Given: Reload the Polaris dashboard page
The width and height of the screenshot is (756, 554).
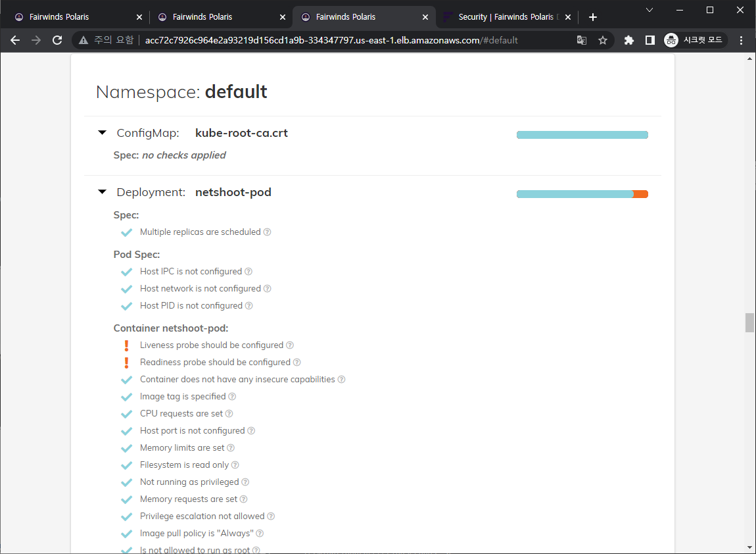Looking at the screenshot, I should click(x=57, y=40).
